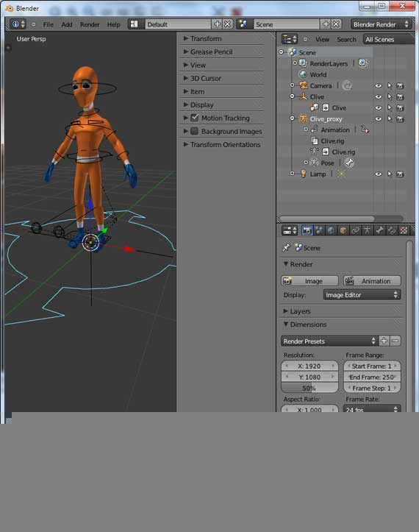This screenshot has width=419, height=532.
Task: Click the resolution 50% percentage slider
Action: [x=309, y=388]
